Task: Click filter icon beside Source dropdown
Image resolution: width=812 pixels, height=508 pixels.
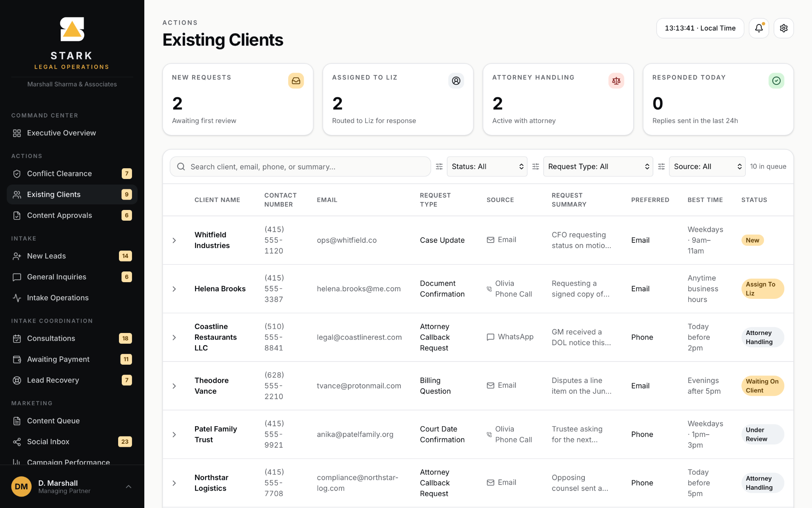Action: point(661,167)
